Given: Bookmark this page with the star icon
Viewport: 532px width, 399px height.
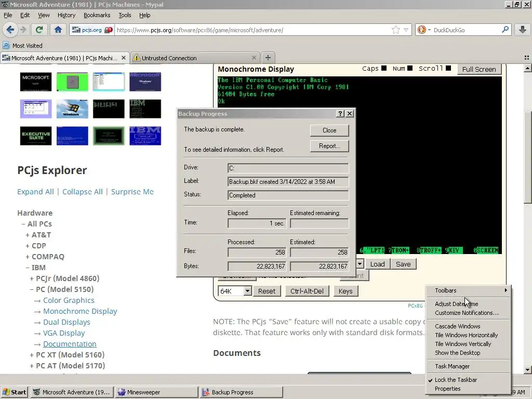Looking at the screenshot, I should pos(395,30).
